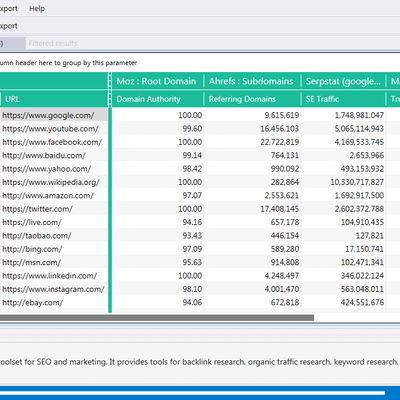Click the Moz : Root Domain header
Image resolution: width=400 pixels, height=400 pixels.
pyautogui.click(x=156, y=81)
